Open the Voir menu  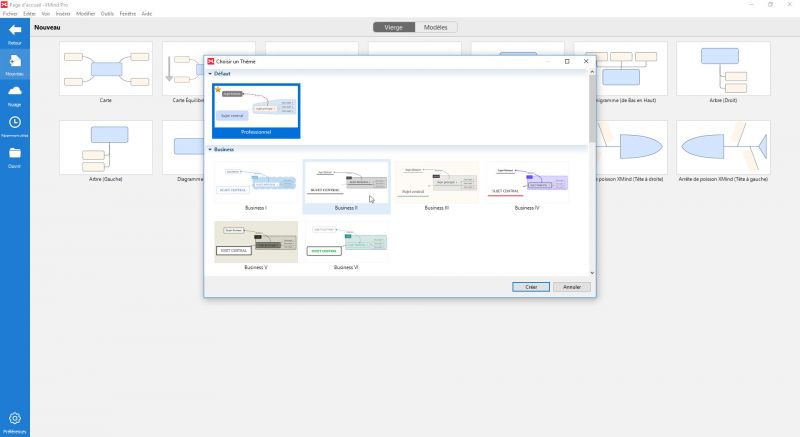click(46, 14)
